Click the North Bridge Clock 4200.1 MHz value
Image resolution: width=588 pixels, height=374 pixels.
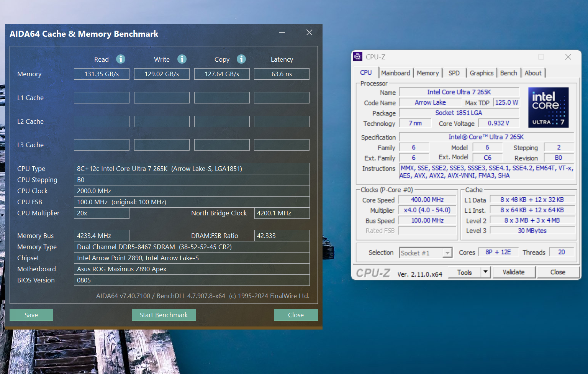coord(282,213)
